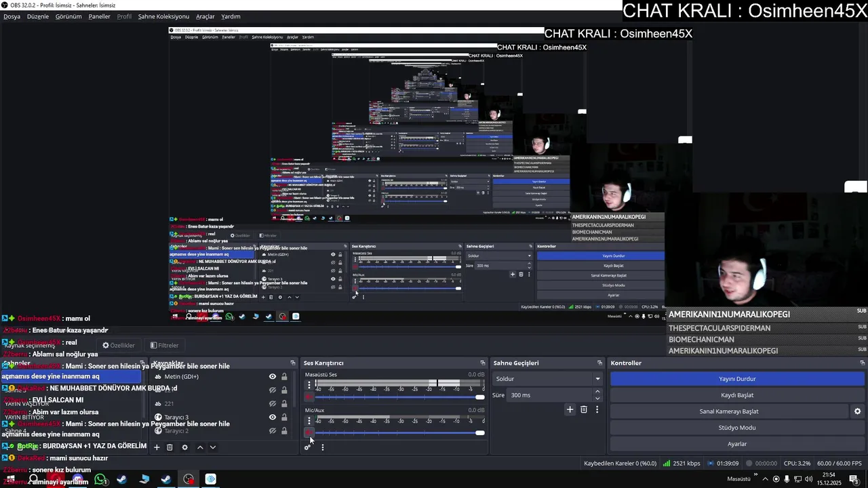Undock the Kontroller panel
This screenshot has width=868, height=488.
point(863,363)
